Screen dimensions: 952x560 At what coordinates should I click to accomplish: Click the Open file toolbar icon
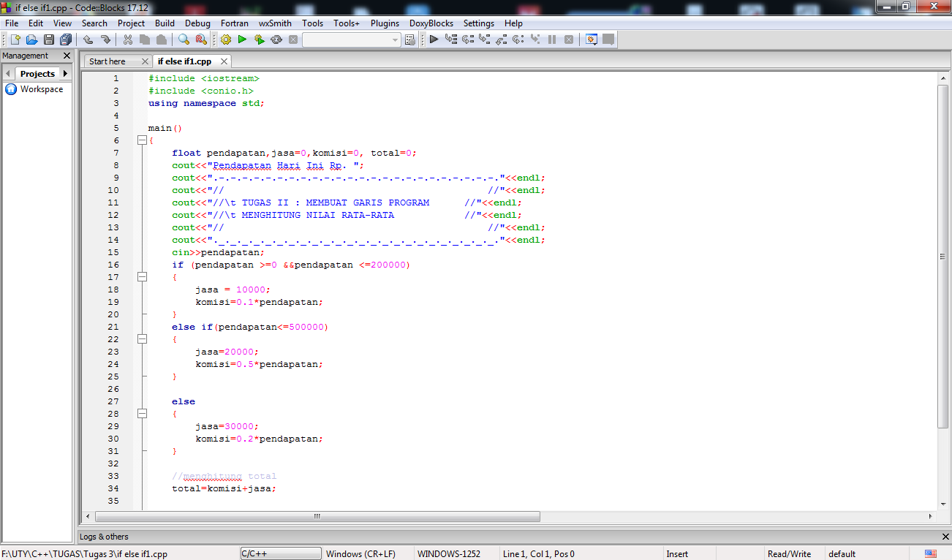coord(31,39)
